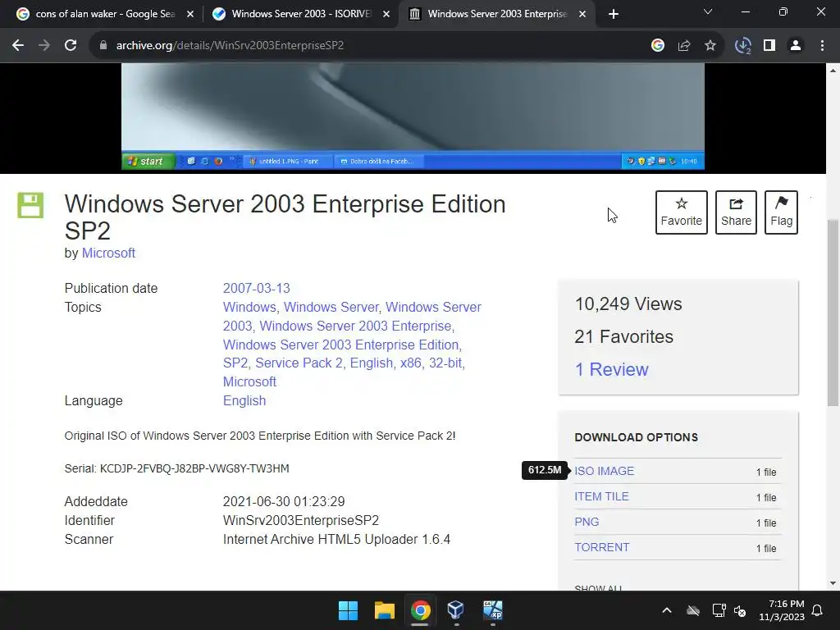840x630 pixels.
Task: Open the Microsoft creator link
Action: tap(108, 253)
